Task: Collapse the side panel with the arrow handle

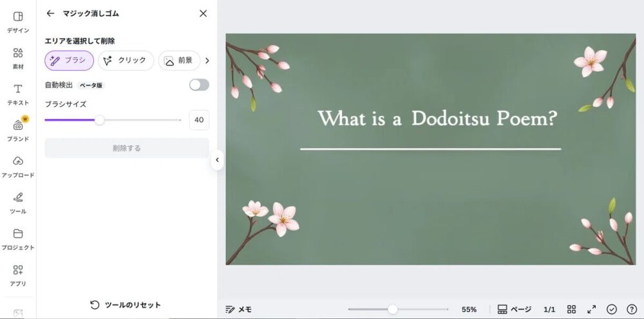Action: (217, 160)
